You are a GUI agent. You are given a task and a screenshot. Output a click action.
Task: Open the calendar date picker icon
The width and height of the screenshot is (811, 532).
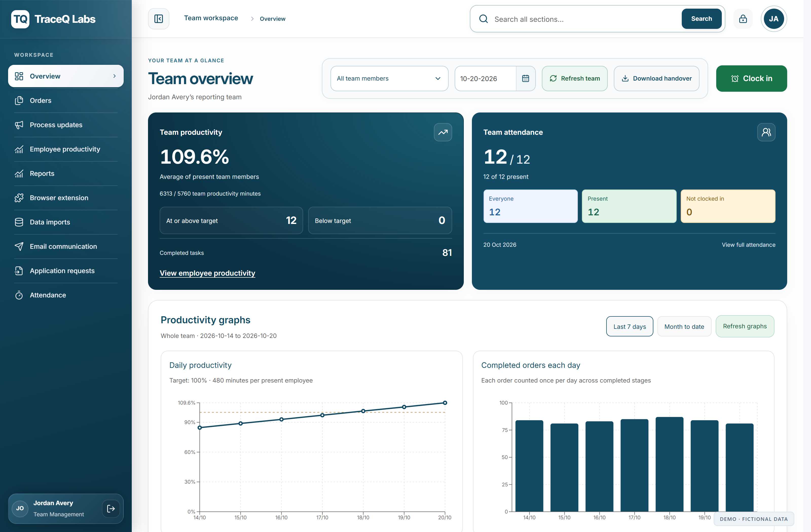(x=525, y=79)
